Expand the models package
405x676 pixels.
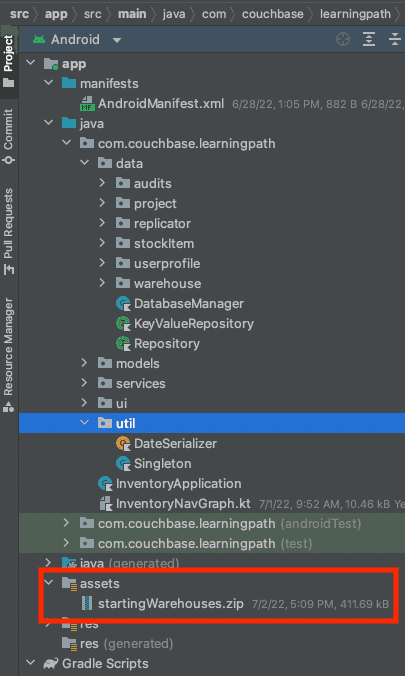(85, 363)
